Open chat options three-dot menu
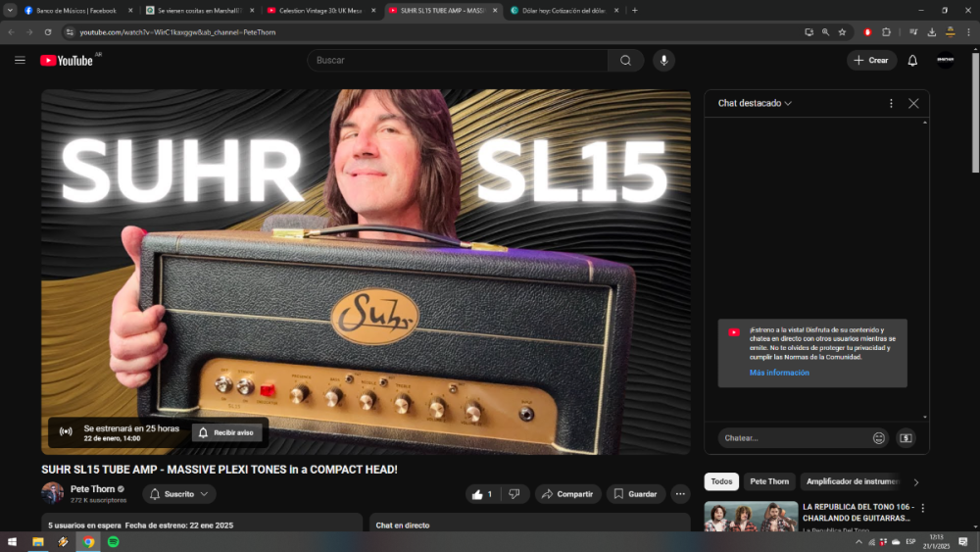The image size is (980, 552). (x=891, y=103)
